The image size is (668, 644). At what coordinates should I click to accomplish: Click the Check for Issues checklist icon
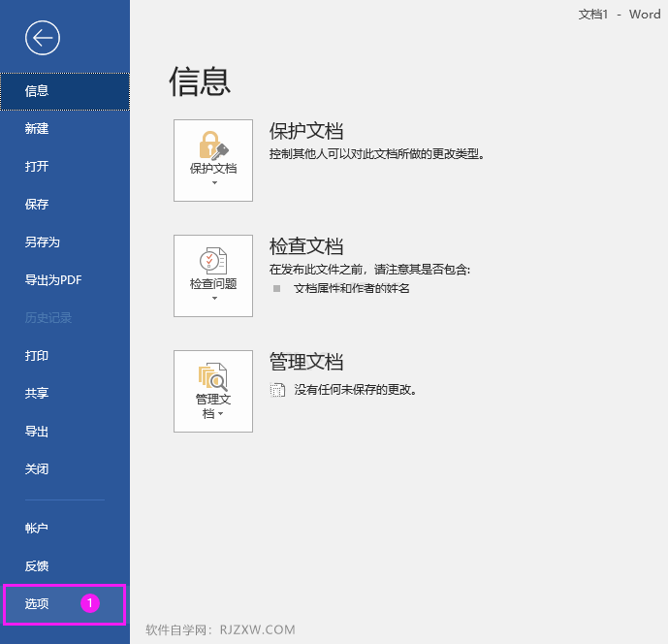coord(213,261)
